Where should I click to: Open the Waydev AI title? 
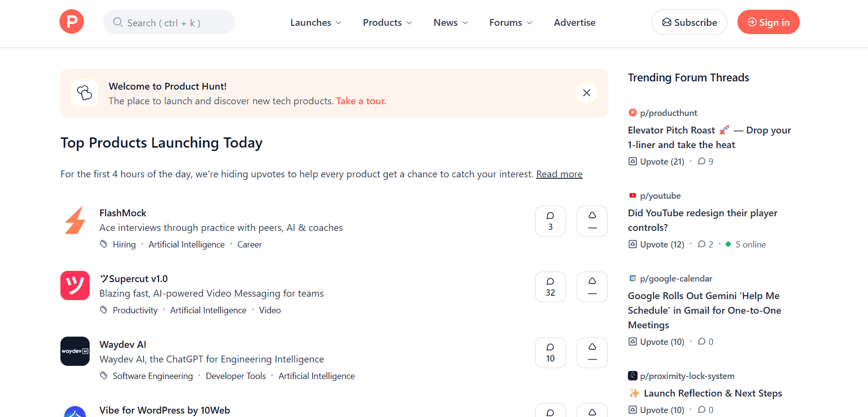tap(123, 344)
